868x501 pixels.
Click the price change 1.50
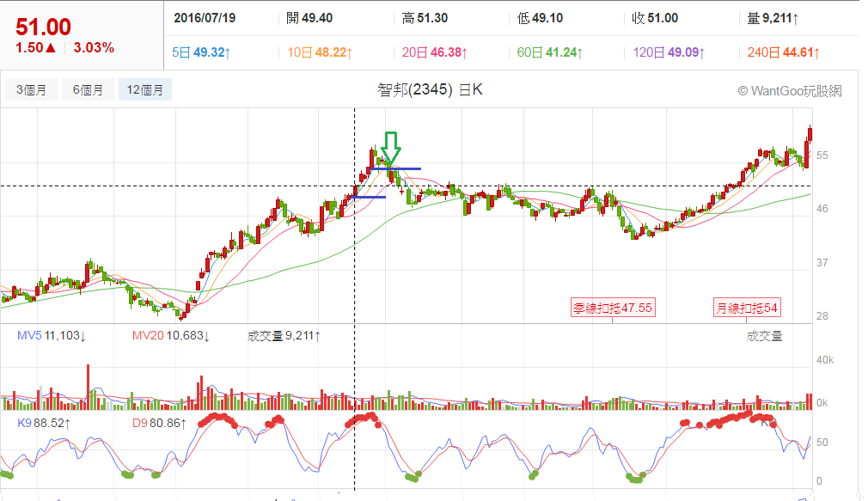35,48
